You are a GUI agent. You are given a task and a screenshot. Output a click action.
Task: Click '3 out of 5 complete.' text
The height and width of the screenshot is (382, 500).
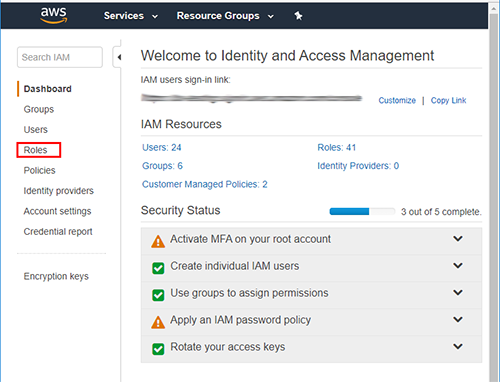tap(441, 212)
